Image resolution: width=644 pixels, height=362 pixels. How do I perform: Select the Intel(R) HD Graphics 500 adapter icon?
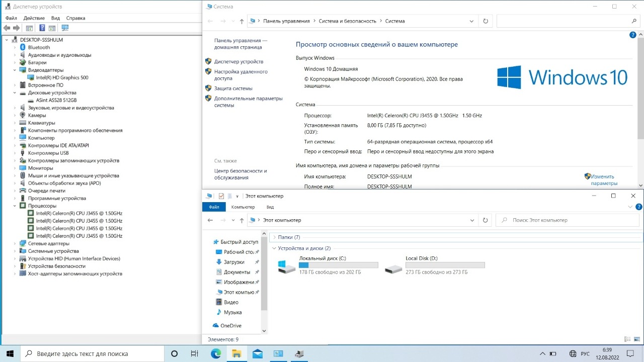coord(31,77)
